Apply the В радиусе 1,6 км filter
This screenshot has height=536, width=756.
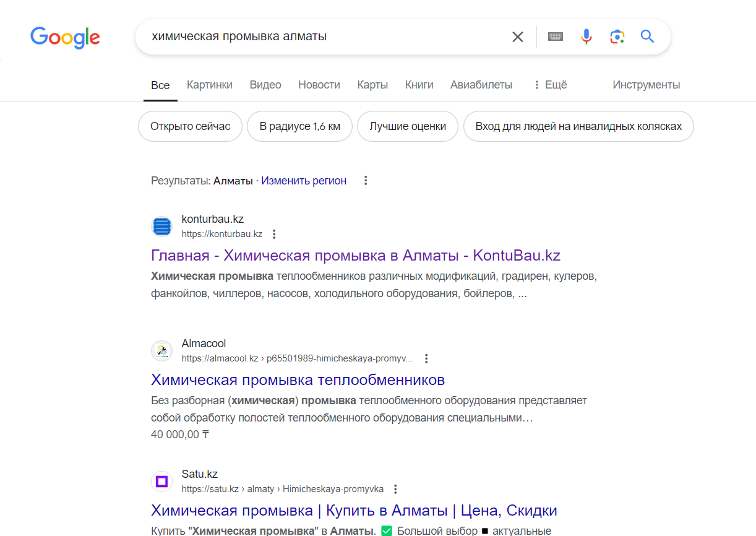300,127
